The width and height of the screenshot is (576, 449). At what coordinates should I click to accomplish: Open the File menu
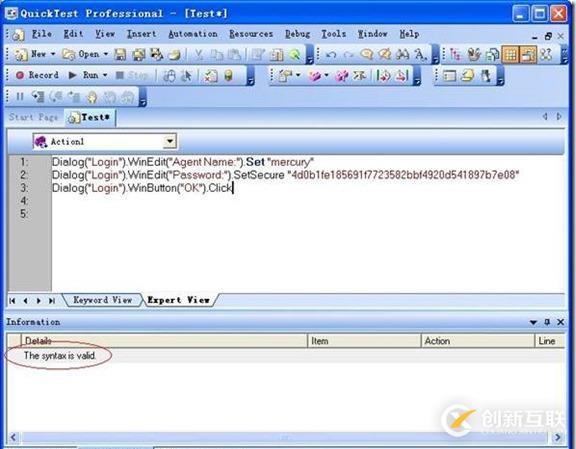coord(42,34)
